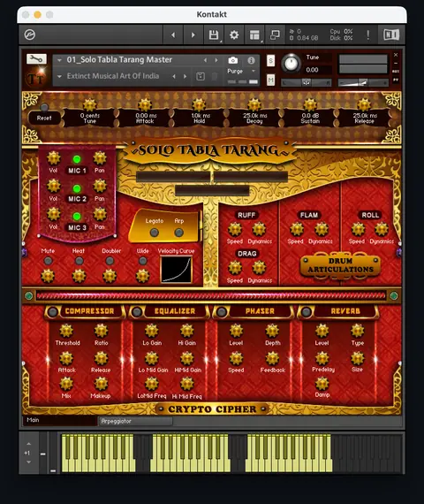Go to next instrument using right arrow in toolbar
Viewport: 424px width, 504px height.
(x=193, y=34)
